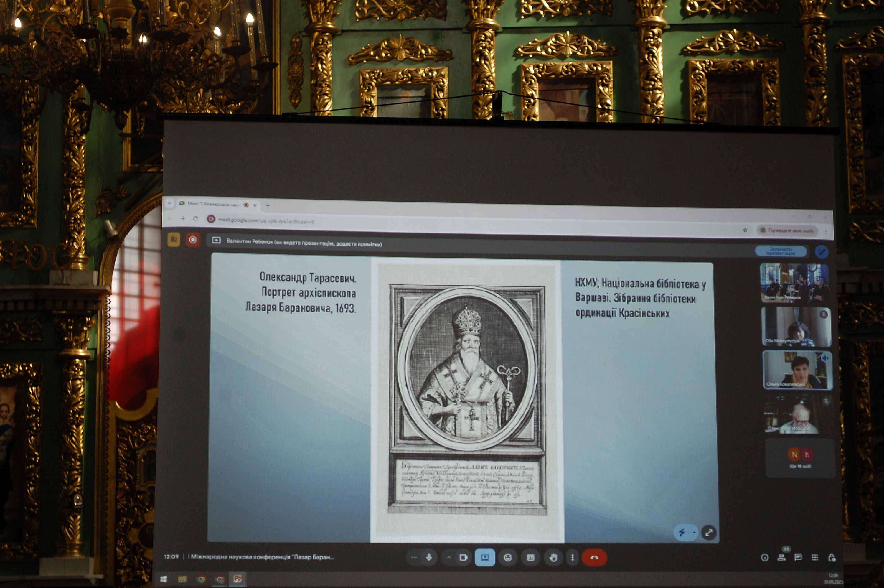Click the presentation screen icon beside Валентин Ребенок

click(x=216, y=241)
